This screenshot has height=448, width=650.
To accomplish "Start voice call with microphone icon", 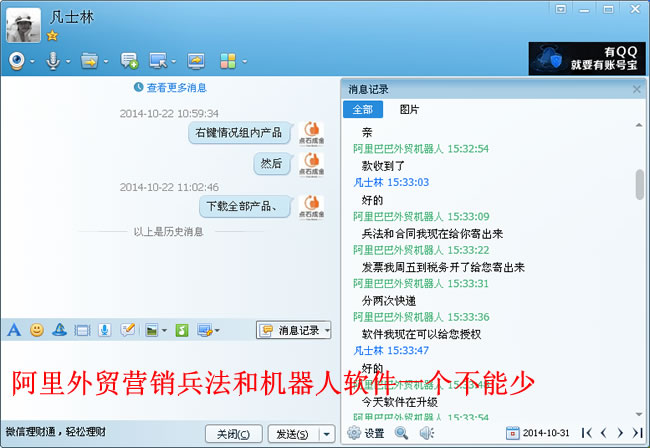I will tap(53, 61).
